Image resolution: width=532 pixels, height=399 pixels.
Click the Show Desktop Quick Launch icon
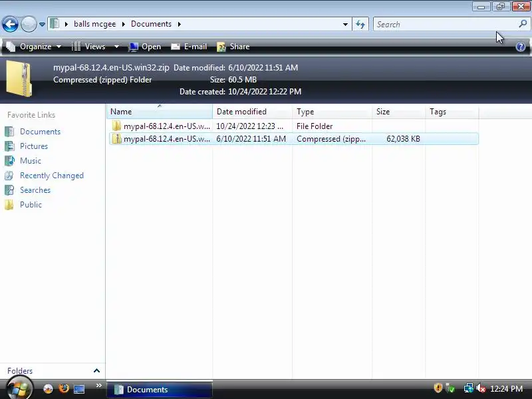point(79,389)
